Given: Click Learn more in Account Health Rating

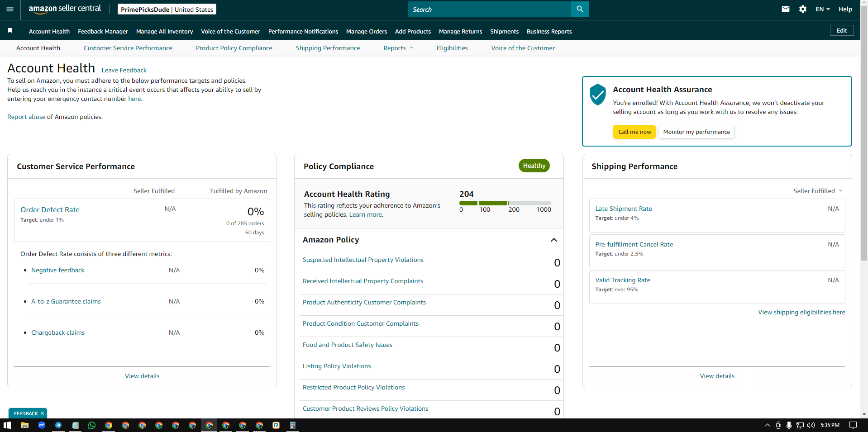Looking at the screenshot, I should pos(365,214).
